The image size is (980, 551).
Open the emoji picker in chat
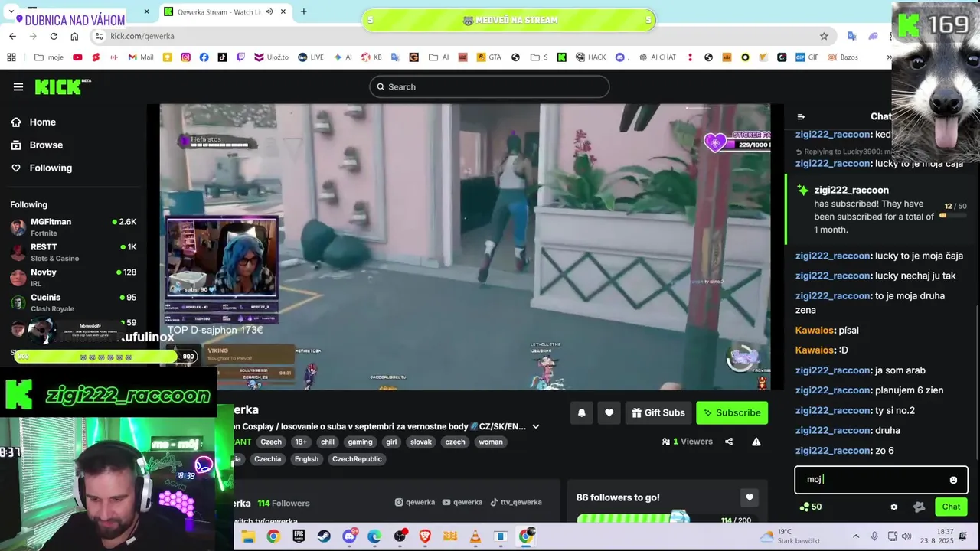[953, 480]
